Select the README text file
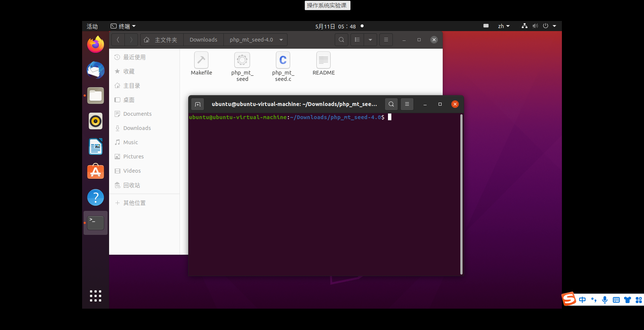Viewport: 644px width, 330px height. 323,60
